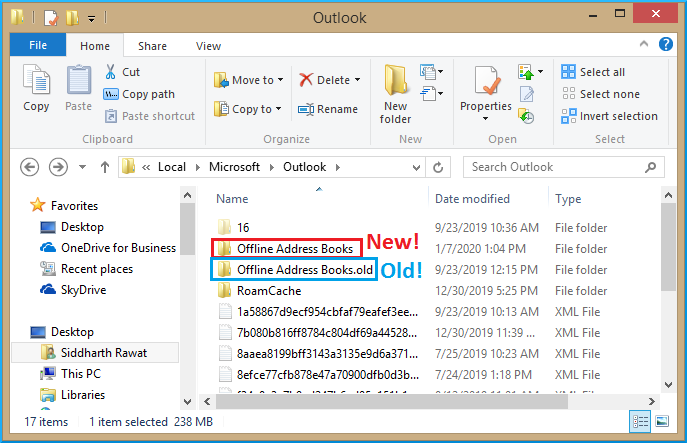Switch to the View ribbon tab
The height and width of the screenshot is (443, 687).
click(x=208, y=46)
